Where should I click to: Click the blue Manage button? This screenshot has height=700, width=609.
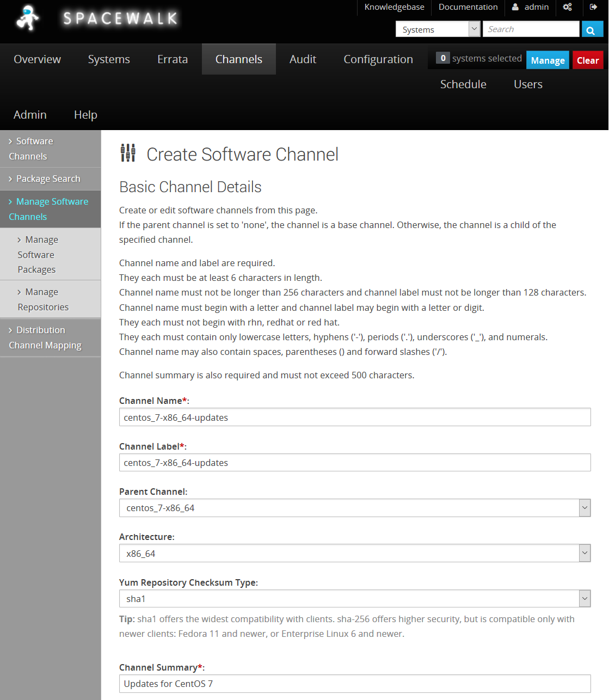547,60
